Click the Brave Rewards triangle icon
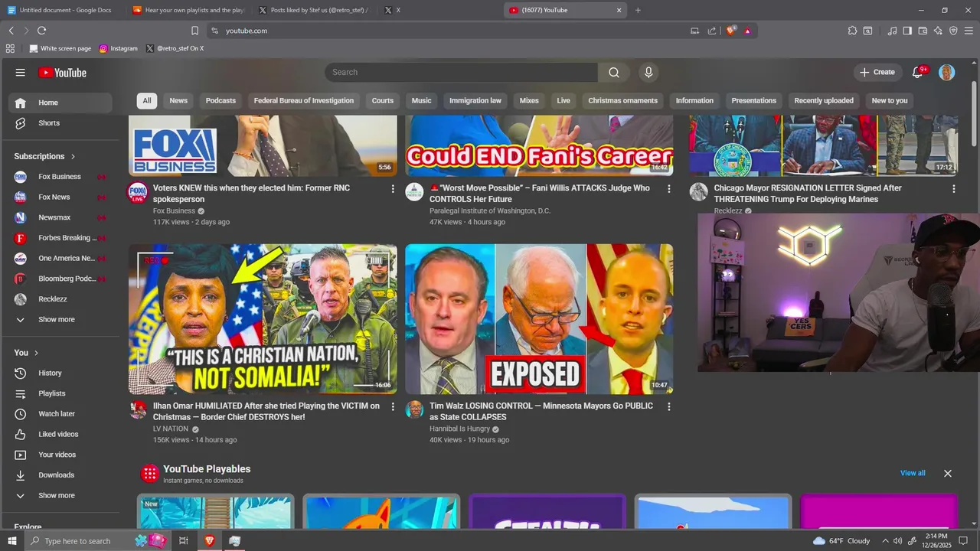980x551 pixels. [747, 31]
